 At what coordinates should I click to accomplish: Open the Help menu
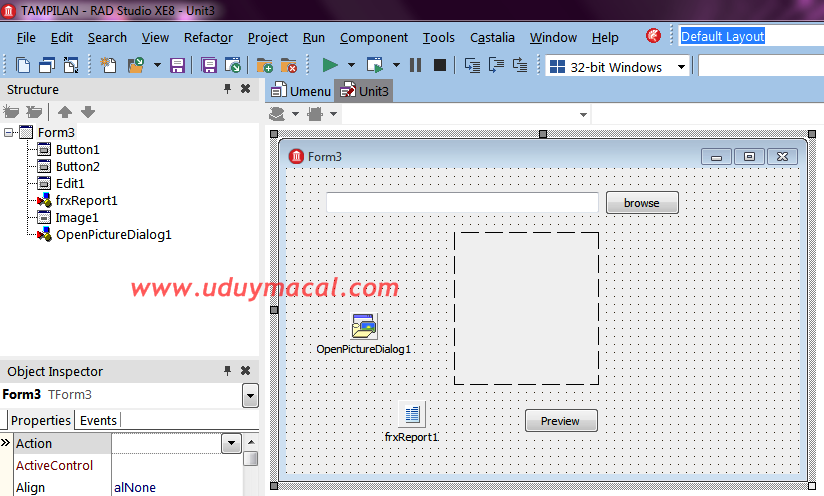[x=605, y=38]
